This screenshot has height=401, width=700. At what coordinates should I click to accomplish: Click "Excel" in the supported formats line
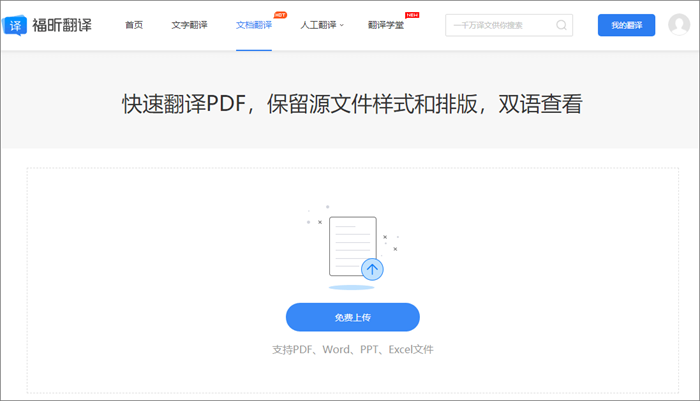point(399,350)
